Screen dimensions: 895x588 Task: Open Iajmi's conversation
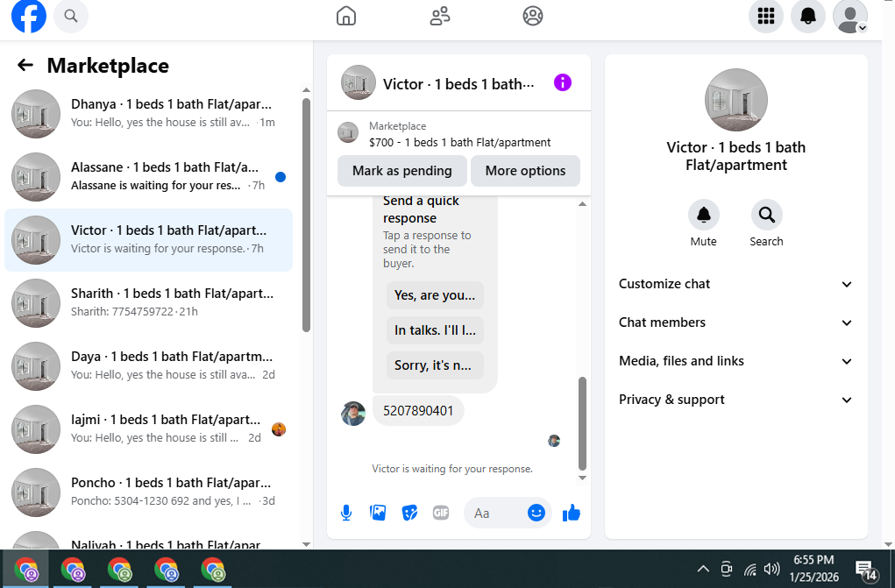point(148,429)
